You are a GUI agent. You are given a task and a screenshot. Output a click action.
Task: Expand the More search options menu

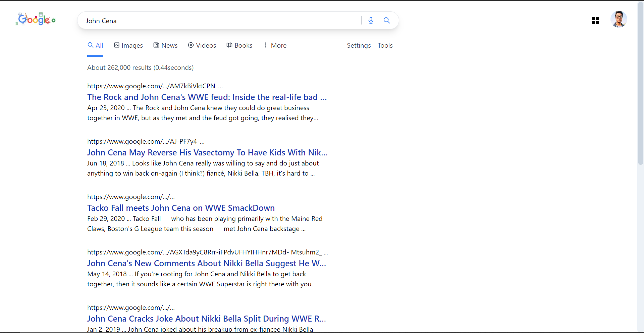pyautogui.click(x=275, y=45)
